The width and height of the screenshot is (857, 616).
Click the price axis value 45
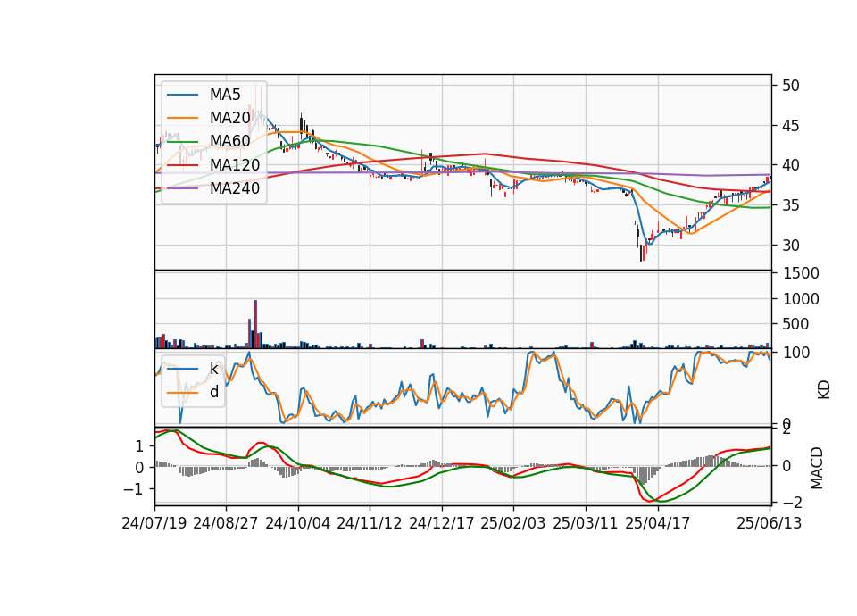(790, 126)
